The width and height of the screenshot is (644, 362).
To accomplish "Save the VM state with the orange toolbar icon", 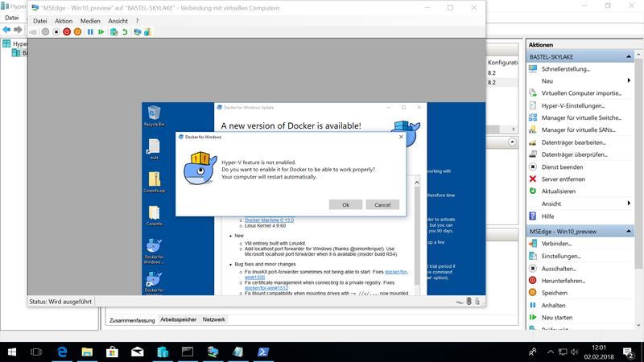I will [77, 32].
